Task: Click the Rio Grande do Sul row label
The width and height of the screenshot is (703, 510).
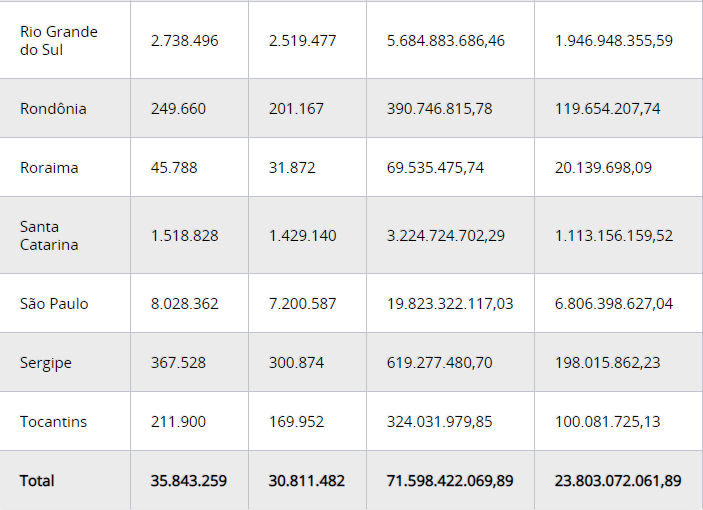Action: tap(59, 41)
